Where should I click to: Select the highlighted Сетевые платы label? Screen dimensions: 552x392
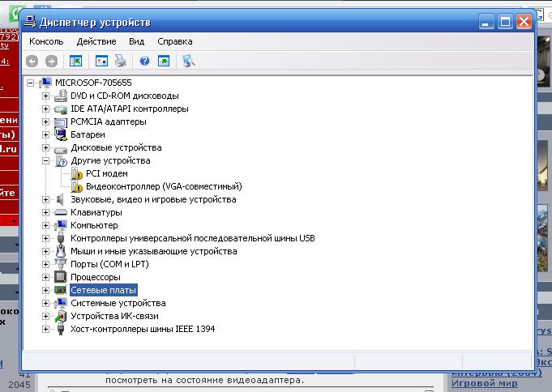(x=104, y=290)
